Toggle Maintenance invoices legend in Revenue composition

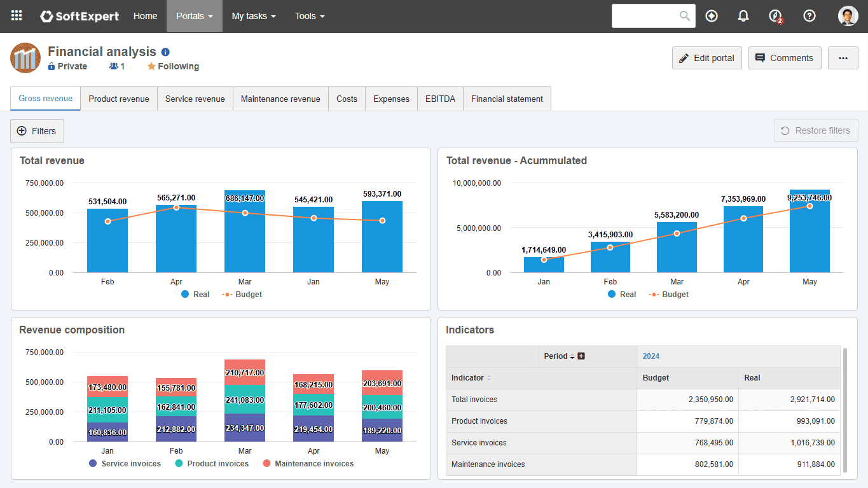pos(308,464)
